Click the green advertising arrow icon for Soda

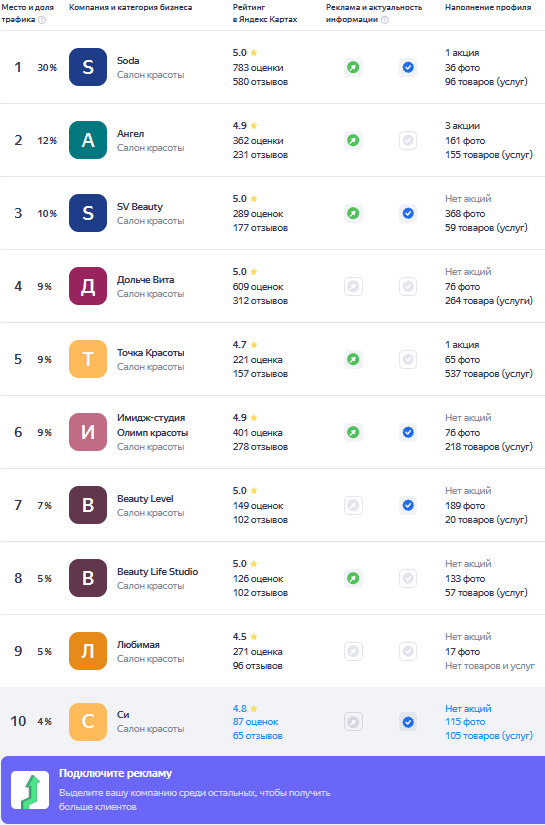click(x=354, y=67)
